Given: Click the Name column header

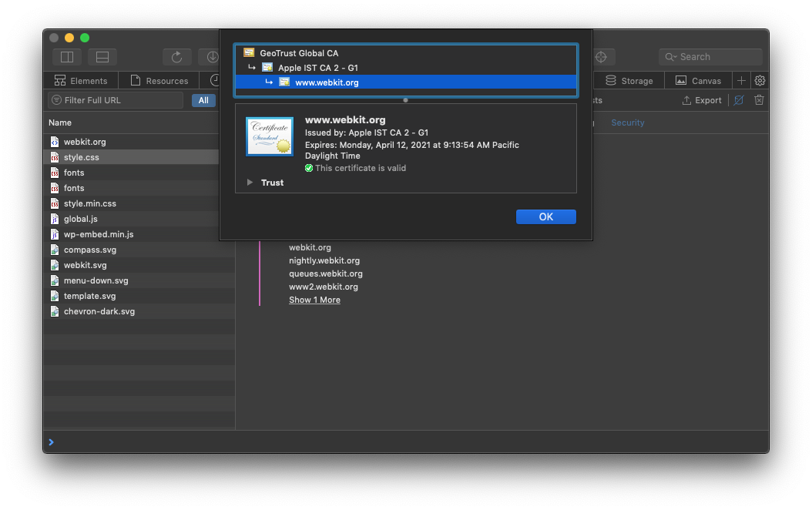Looking at the screenshot, I should click(60, 122).
